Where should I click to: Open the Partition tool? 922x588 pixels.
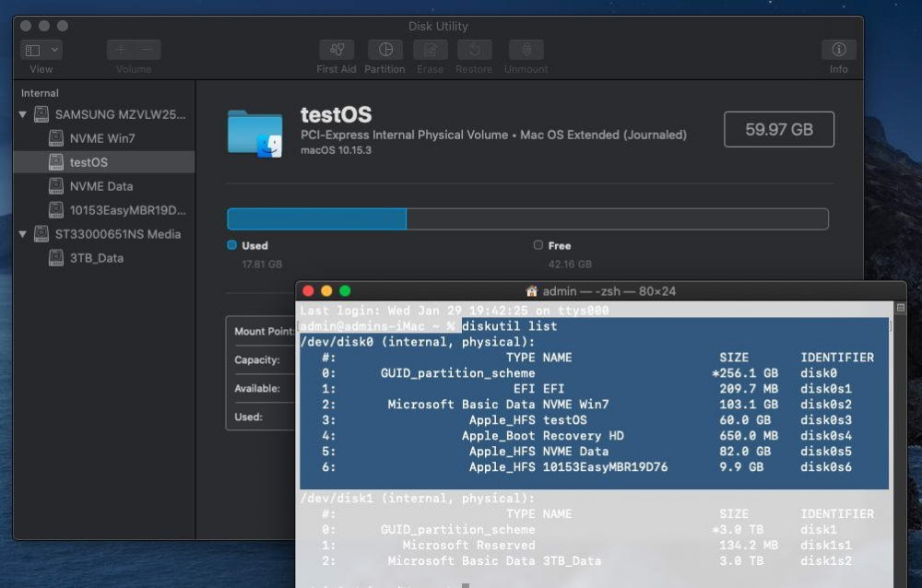pyautogui.click(x=385, y=50)
